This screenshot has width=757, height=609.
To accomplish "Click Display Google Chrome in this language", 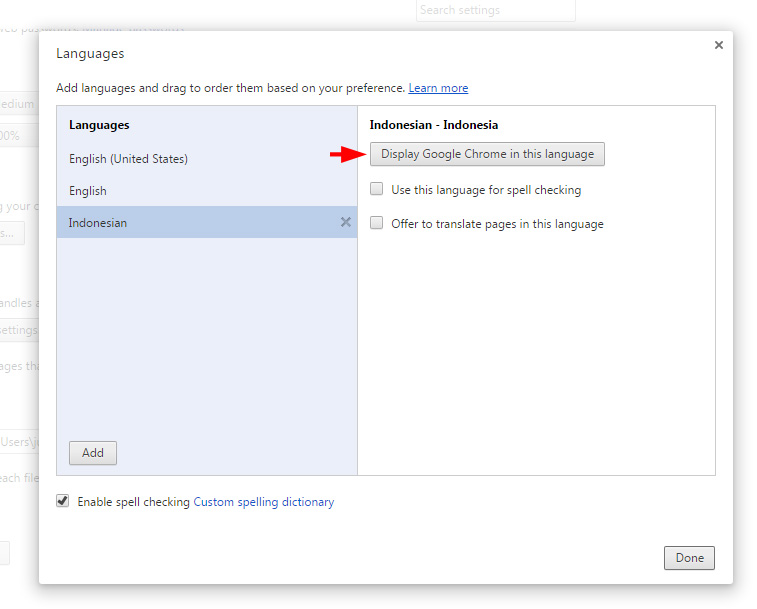I will [x=487, y=154].
